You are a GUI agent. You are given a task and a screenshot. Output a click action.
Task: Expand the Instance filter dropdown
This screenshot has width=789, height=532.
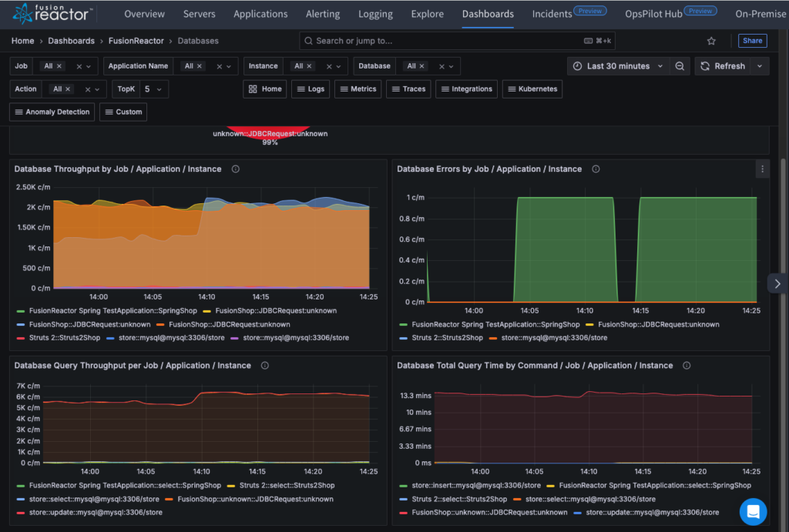[x=339, y=66]
